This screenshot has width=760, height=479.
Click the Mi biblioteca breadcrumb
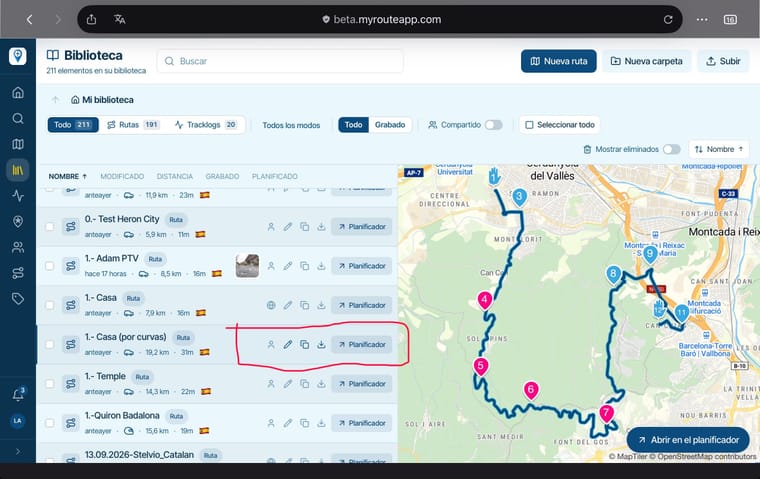click(x=102, y=100)
